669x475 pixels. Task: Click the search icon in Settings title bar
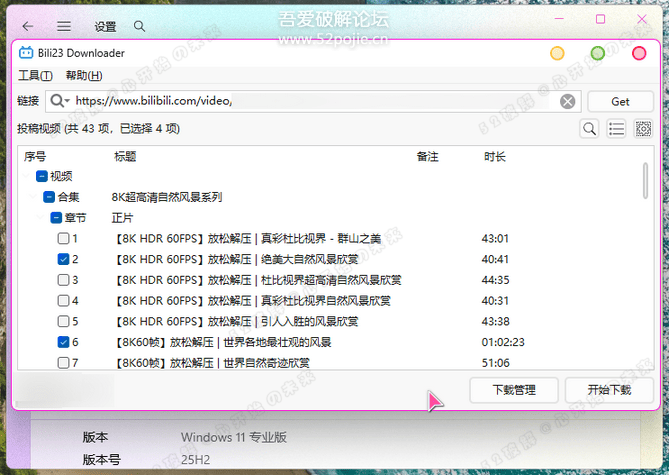tap(139, 26)
